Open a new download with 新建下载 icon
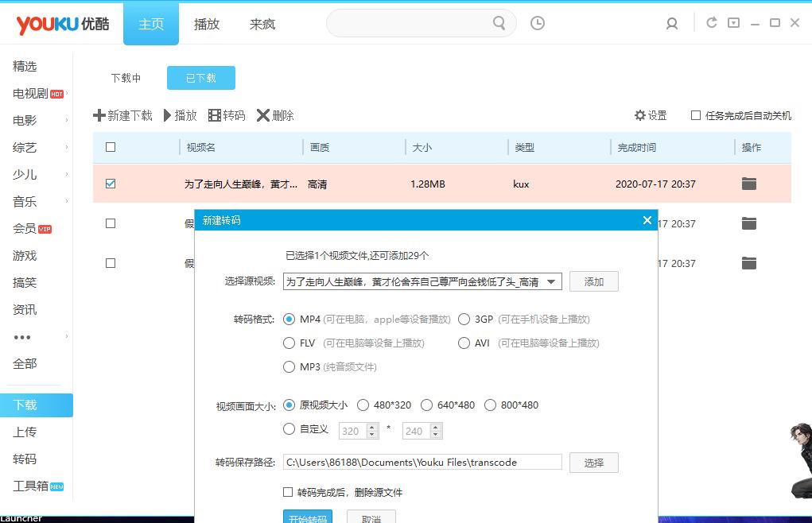This screenshot has height=523, width=812. 122,115
